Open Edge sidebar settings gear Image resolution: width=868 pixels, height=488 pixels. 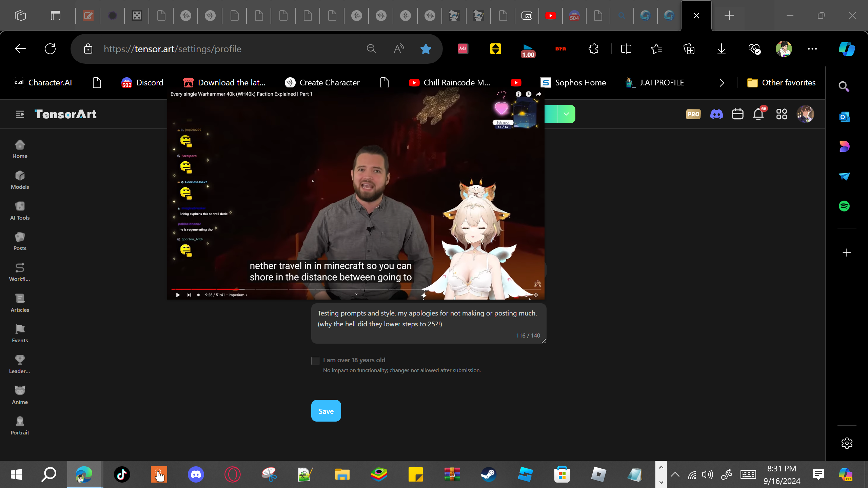(847, 443)
